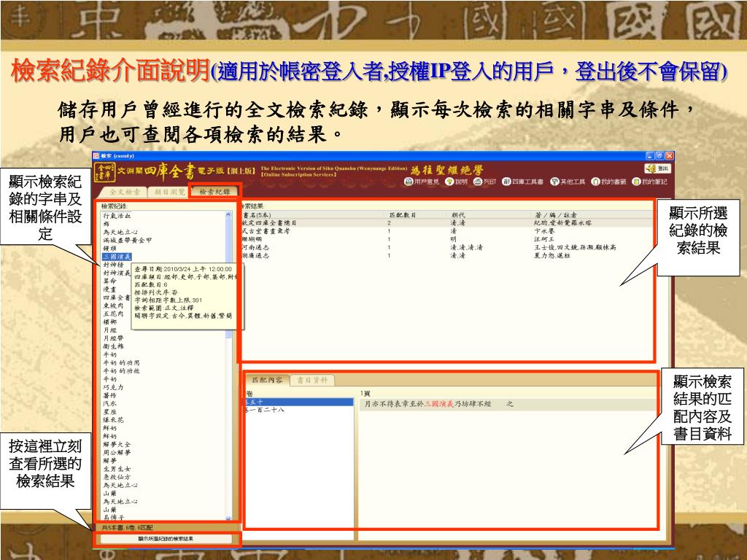
Task: Open 我的書籤 bookmarks
Action: pyautogui.click(x=609, y=182)
